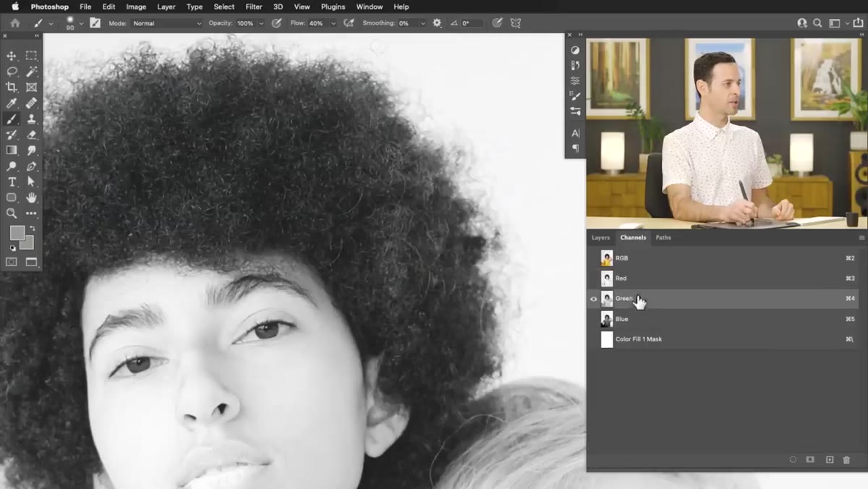Select the Color Fill 1 Mask channel
The height and width of the screenshot is (489, 868).
point(723,339)
